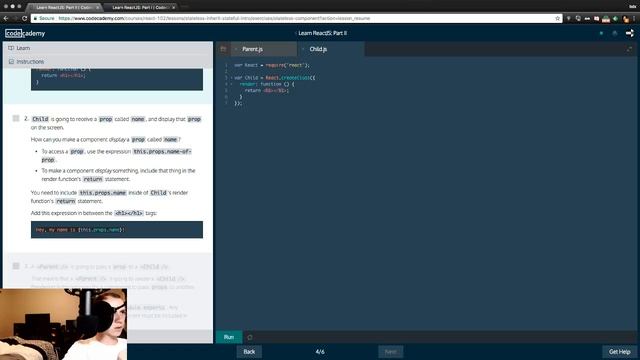640x360 pixels.
Task: Close the second Learn ReactJS browser tab
Action: pos(173,7)
